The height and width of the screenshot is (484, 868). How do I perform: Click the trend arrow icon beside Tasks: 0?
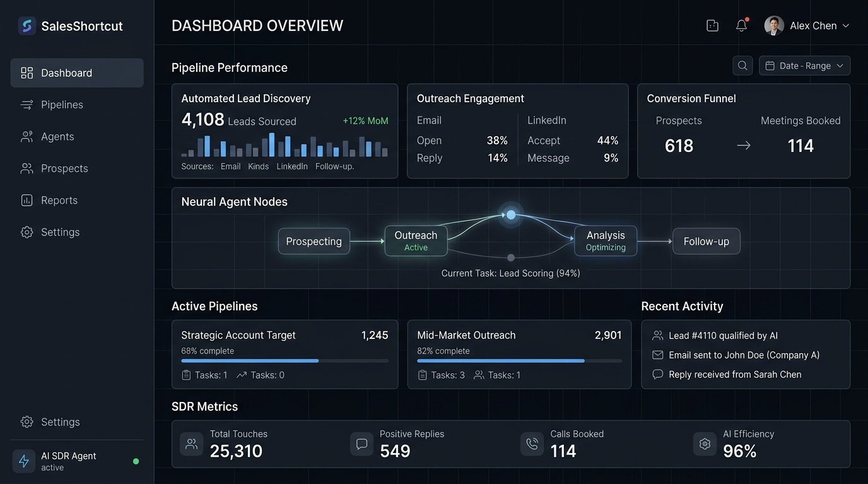[241, 375]
